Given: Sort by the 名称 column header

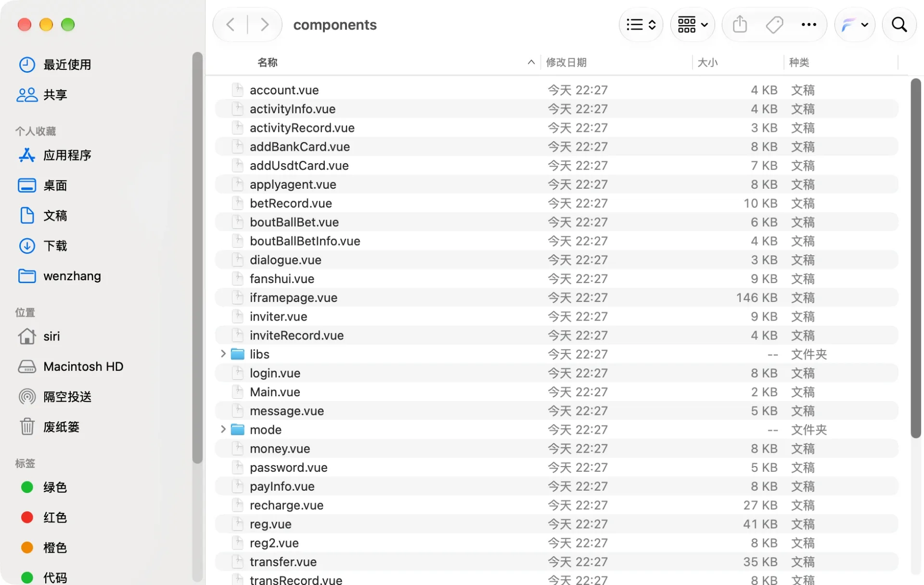Looking at the screenshot, I should point(268,62).
